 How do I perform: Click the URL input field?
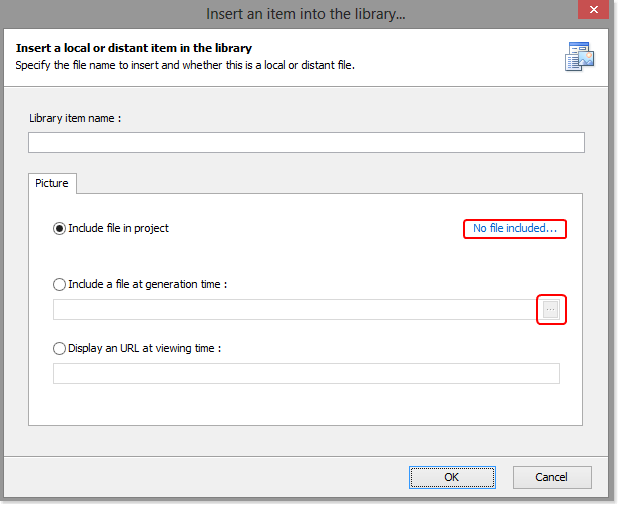[306, 374]
